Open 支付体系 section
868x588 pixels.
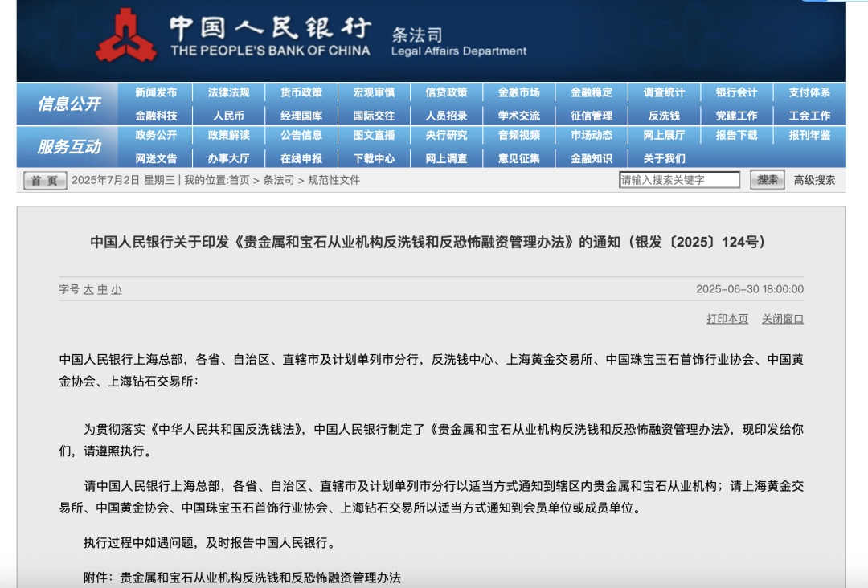coord(809,92)
